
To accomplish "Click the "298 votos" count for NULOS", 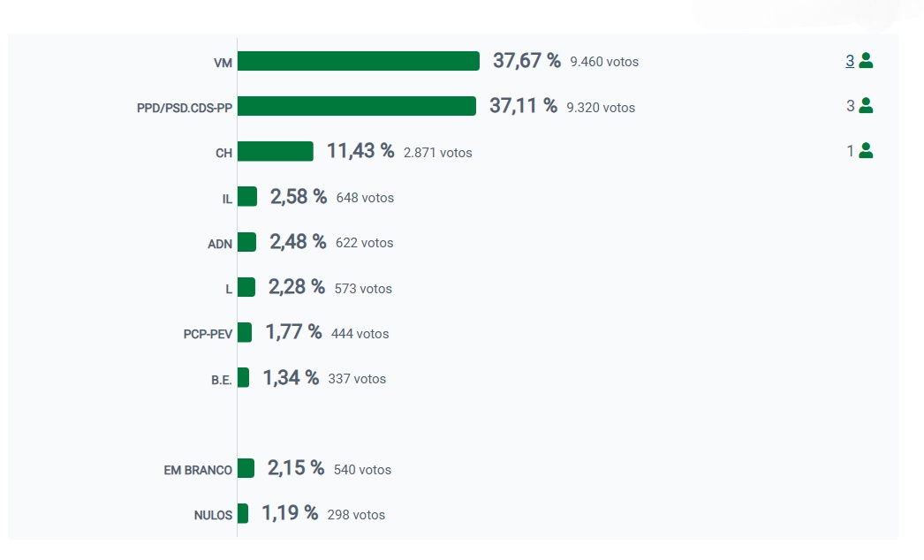I will [356, 515].
